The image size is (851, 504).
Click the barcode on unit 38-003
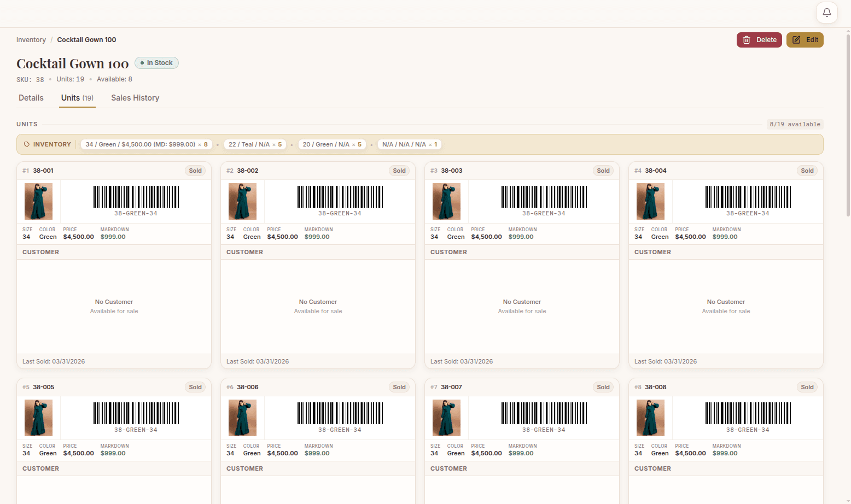click(544, 197)
